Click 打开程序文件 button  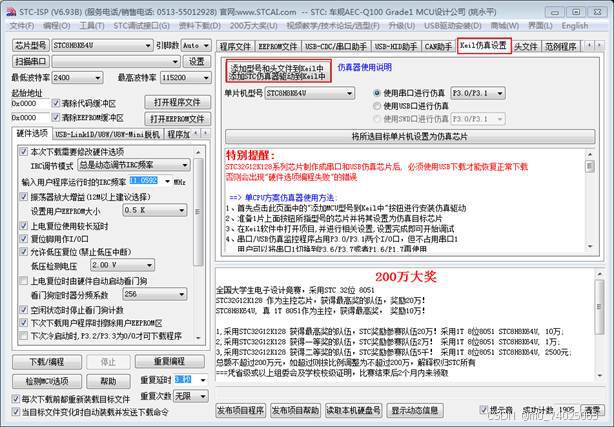pyautogui.click(x=177, y=102)
